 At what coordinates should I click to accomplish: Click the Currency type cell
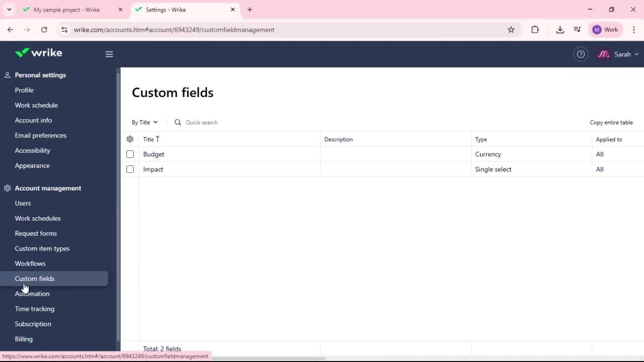(488, 154)
